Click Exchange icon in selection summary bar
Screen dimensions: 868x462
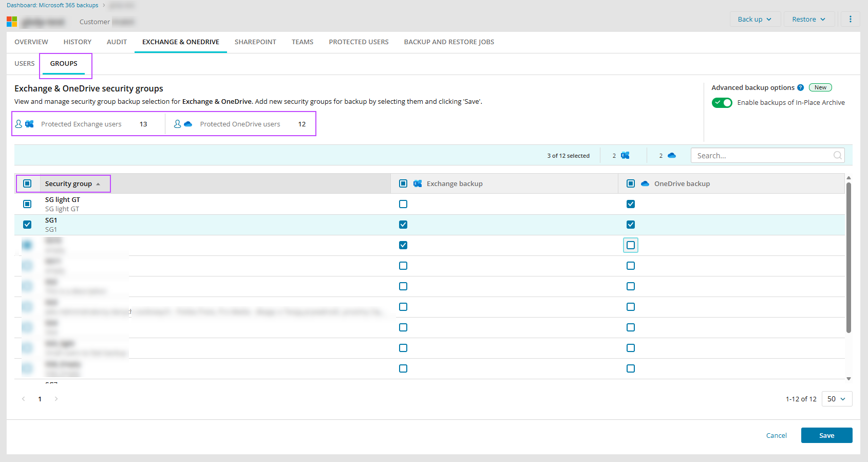coord(625,155)
